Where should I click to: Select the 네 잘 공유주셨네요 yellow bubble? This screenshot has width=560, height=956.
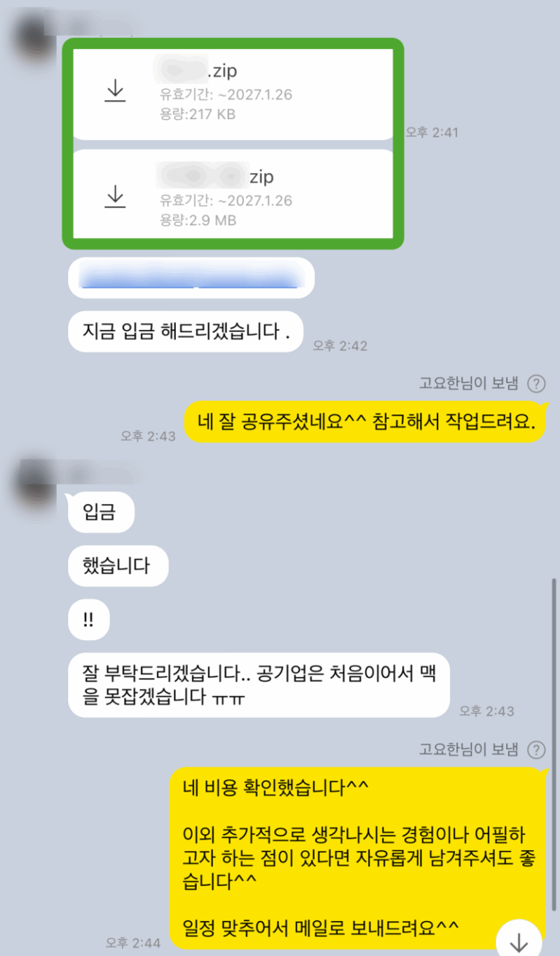(x=365, y=422)
